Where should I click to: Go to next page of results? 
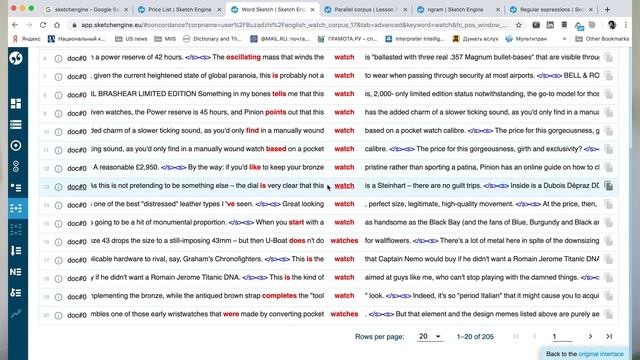click(x=590, y=337)
